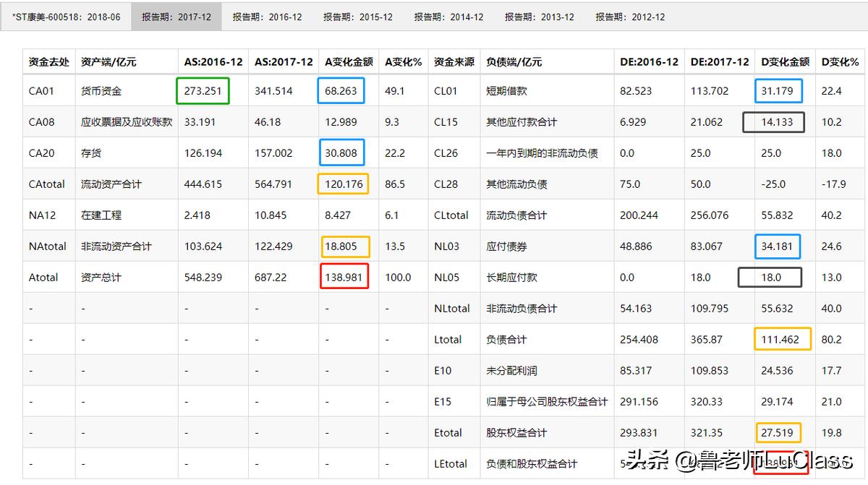
Task: Click the red-boxed 资产总计 change amount 138.981
Action: tap(345, 277)
